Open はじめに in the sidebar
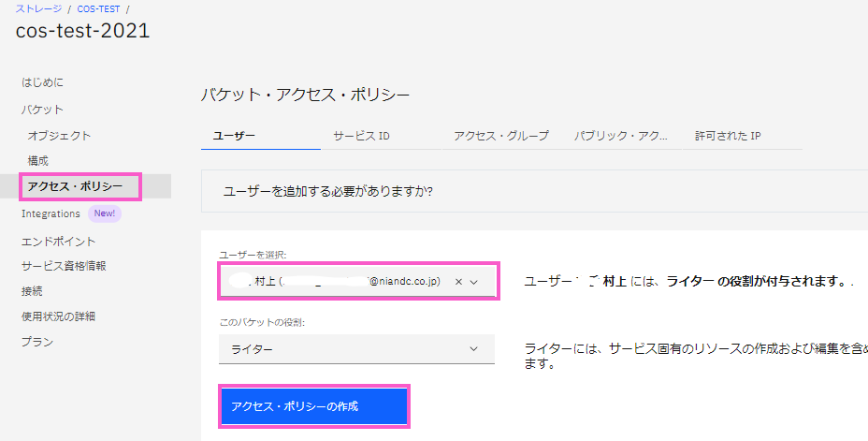868x441 pixels. 42,82
